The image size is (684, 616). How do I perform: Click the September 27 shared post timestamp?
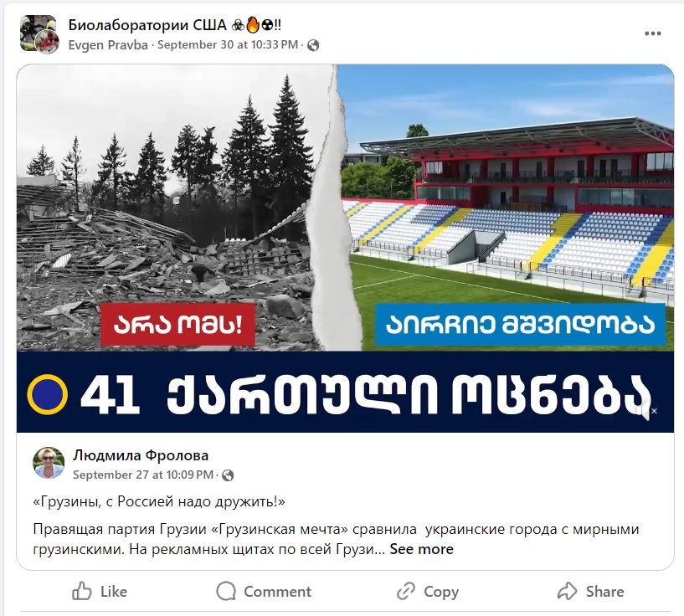click(143, 475)
